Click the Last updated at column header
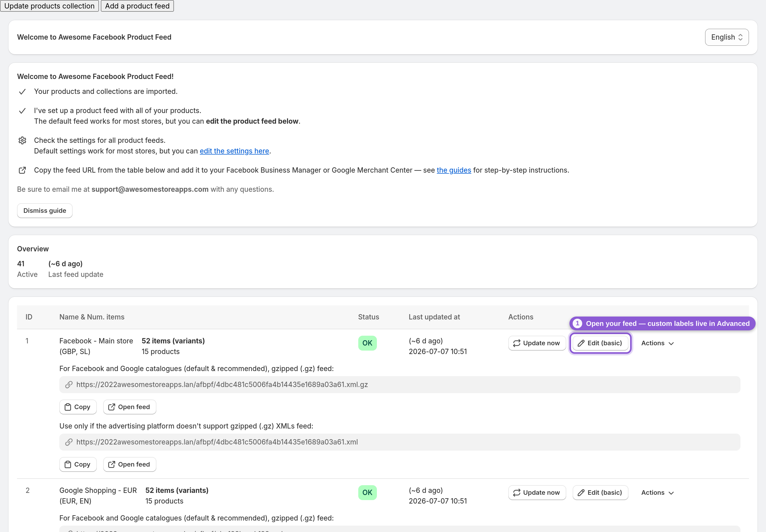The width and height of the screenshot is (766, 532). (x=434, y=317)
